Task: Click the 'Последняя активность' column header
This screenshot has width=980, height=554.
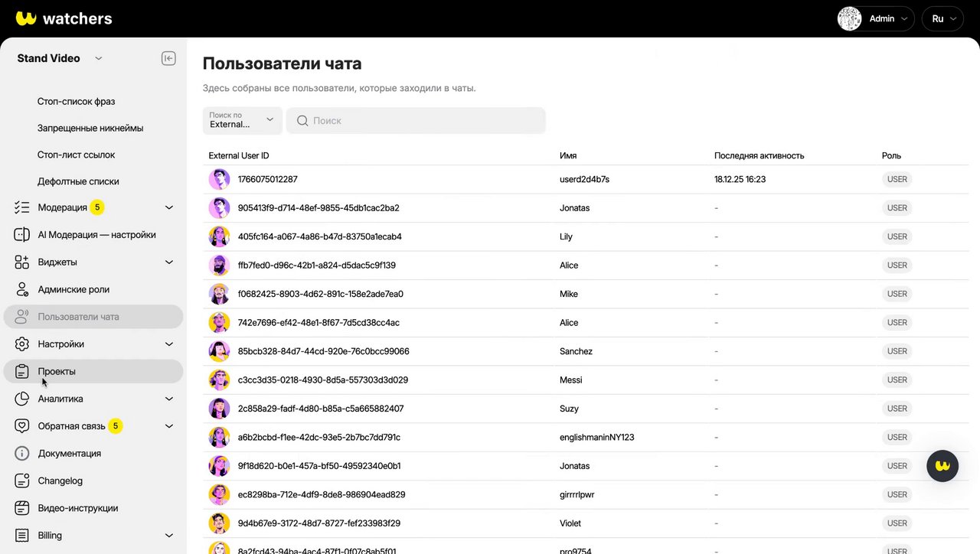Action: [759, 155]
